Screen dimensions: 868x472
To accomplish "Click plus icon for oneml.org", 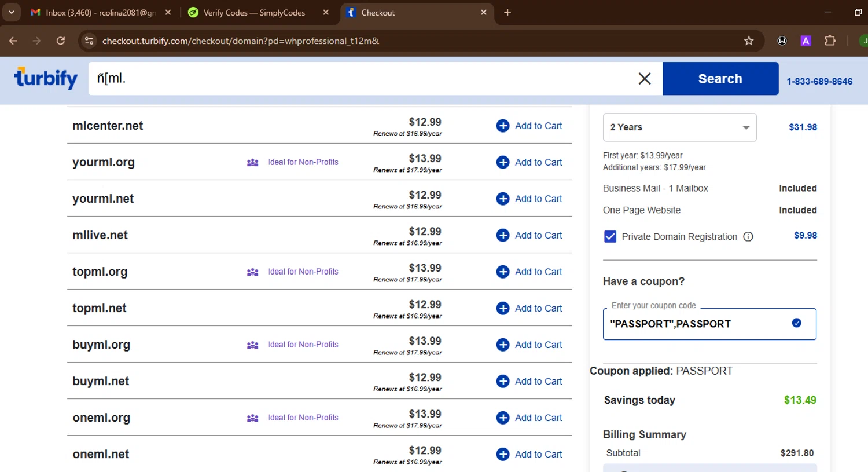I will click(x=503, y=418).
